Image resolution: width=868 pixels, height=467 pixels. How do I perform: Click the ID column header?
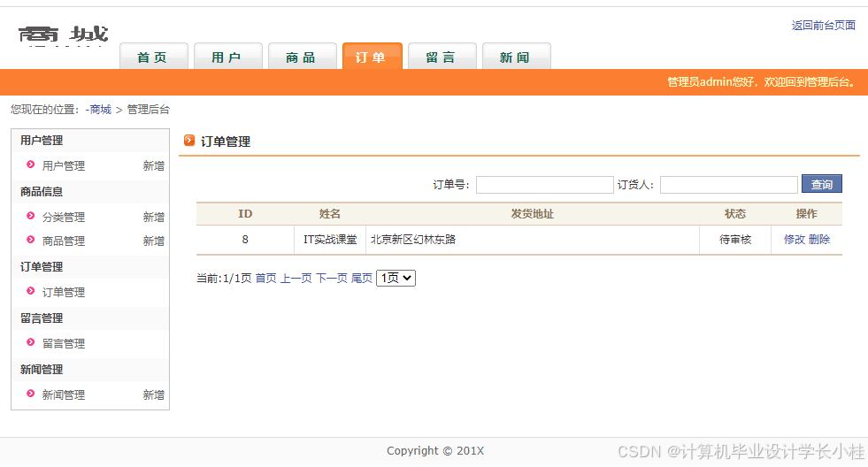(x=245, y=214)
